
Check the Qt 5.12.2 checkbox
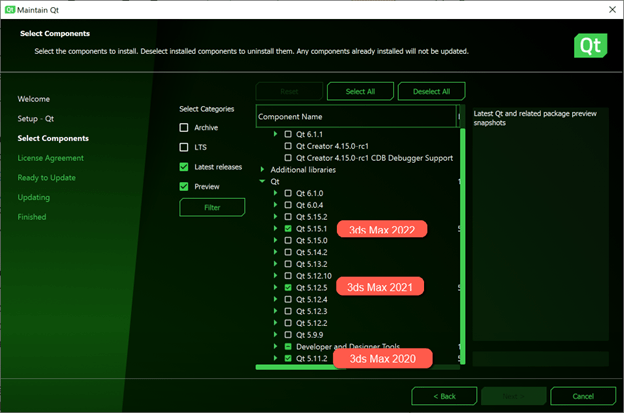[288, 323]
